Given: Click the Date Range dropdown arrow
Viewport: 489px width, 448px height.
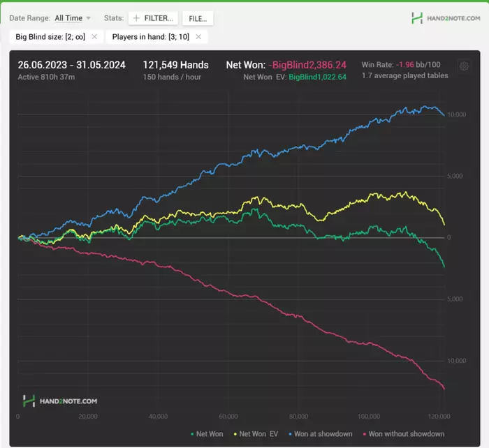Looking at the screenshot, I should click(x=89, y=18).
